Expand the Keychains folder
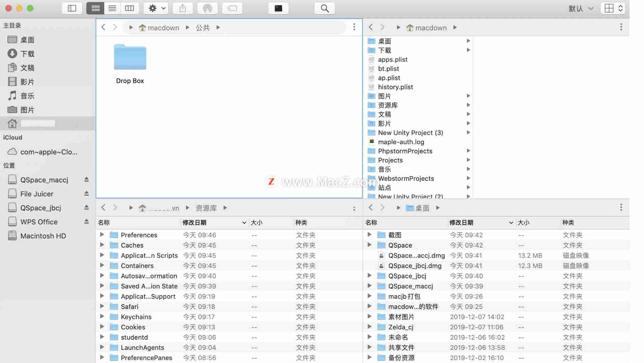Viewport: 644px width, 363px height. pyautogui.click(x=102, y=316)
